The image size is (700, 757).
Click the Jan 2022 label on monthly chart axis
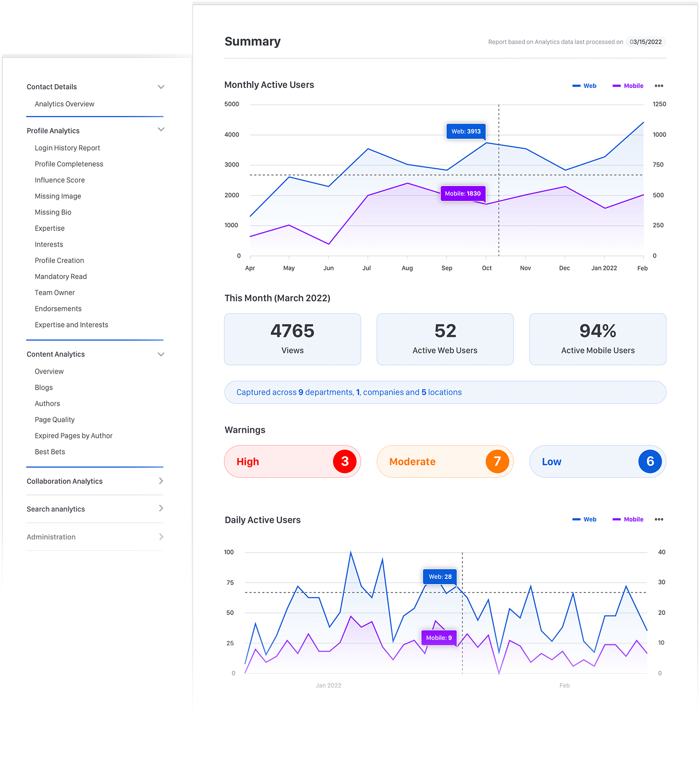click(x=604, y=268)
